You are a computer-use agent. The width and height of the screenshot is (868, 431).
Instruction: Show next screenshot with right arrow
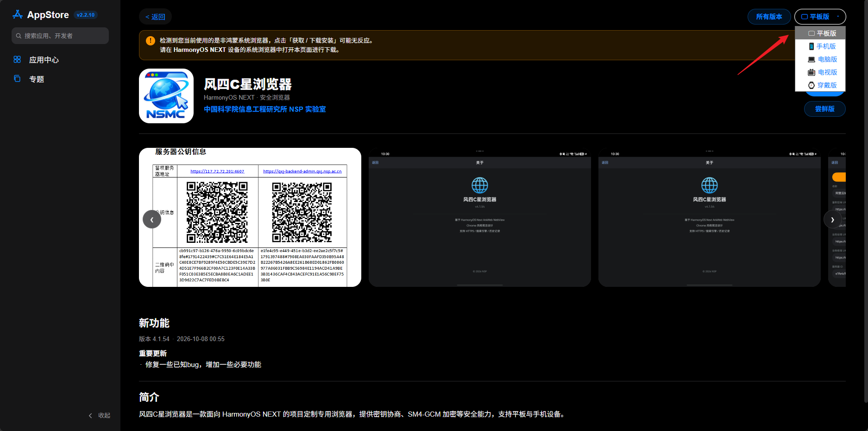coord(832,219)
